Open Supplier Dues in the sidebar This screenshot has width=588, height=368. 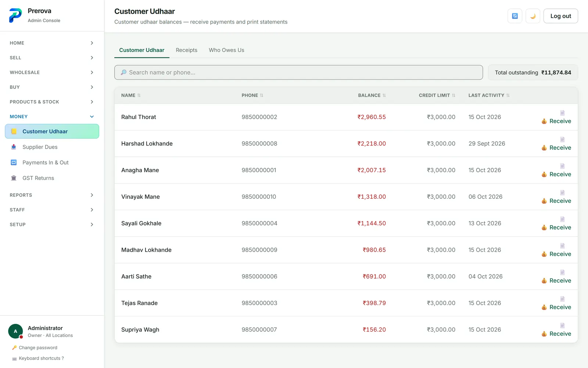tap(52, 147)
